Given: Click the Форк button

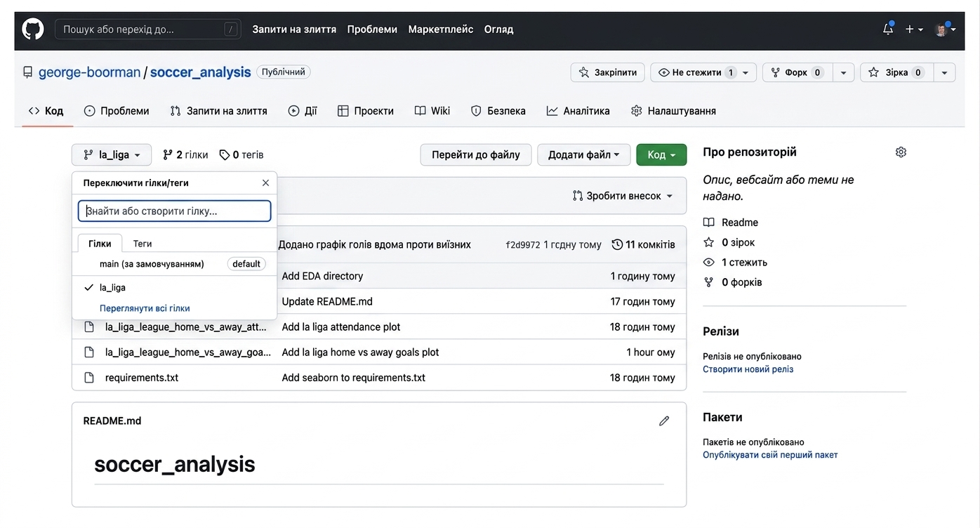Looking at the screenshot, I should tap(797, 72).
